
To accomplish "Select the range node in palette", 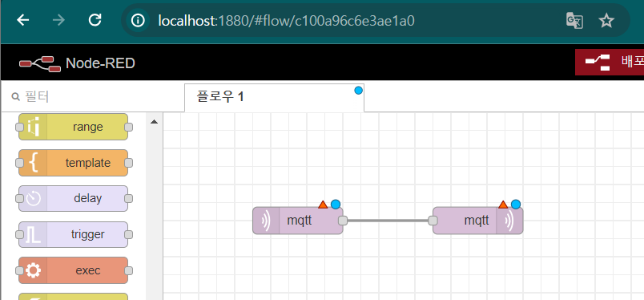I will click(x=73, y=127).
